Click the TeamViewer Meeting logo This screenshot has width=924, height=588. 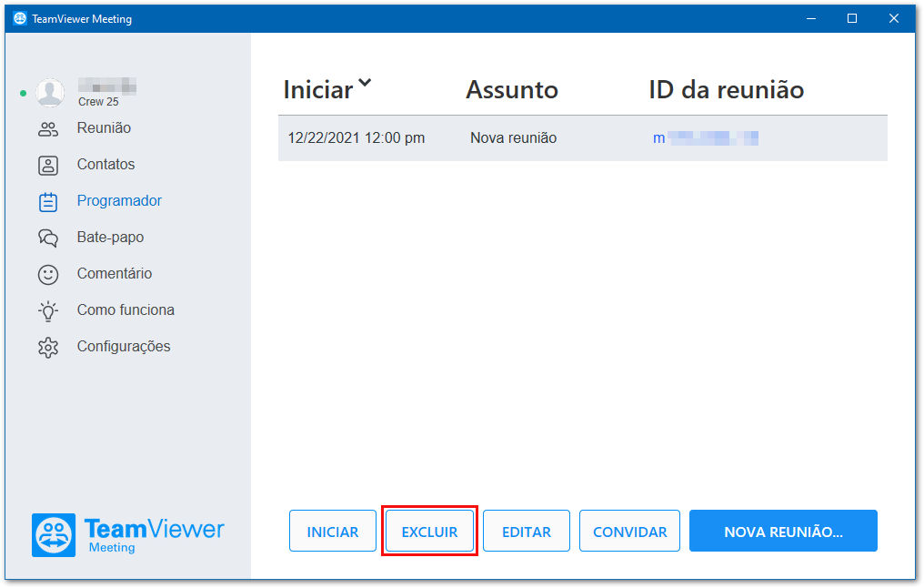[128, 535]
